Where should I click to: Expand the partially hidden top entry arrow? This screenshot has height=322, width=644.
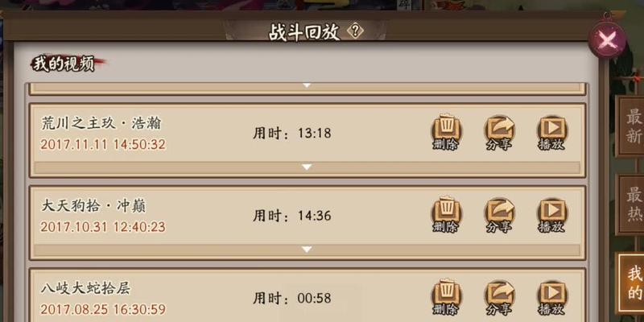307,85
